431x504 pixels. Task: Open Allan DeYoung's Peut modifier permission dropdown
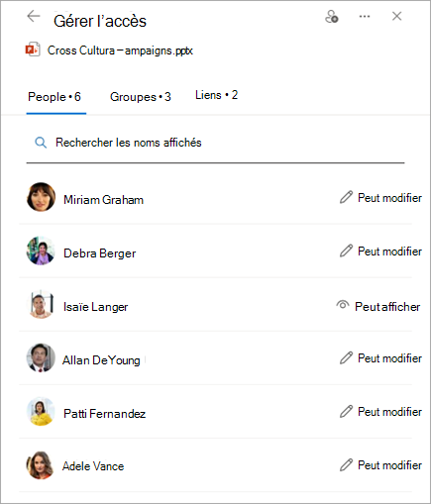[380, 358]
